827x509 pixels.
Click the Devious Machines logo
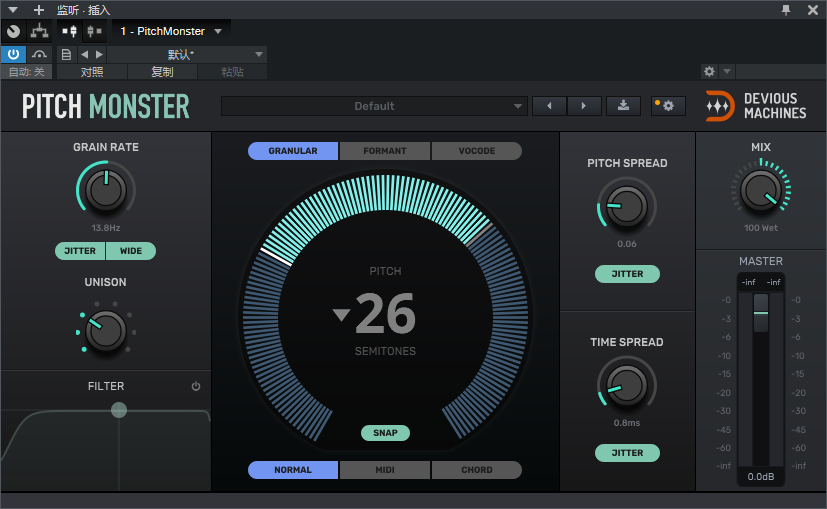click(x=756, y=106)
